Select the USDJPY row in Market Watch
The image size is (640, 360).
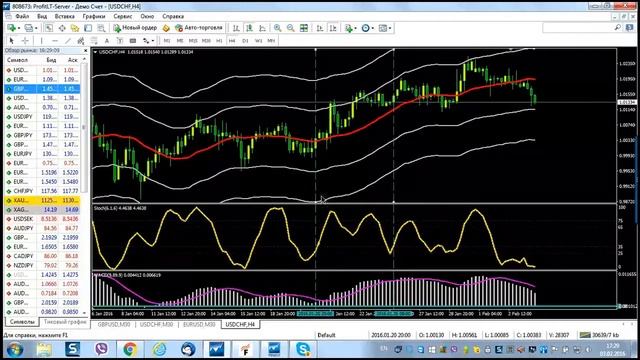click(42, 117)
